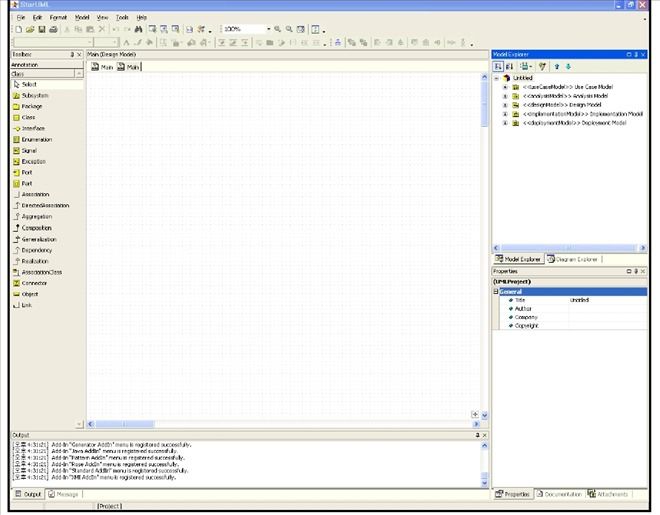660x515 pixels.
Task: Open the Class toolbox section dropdown arrow
Action: coord(79,74)
